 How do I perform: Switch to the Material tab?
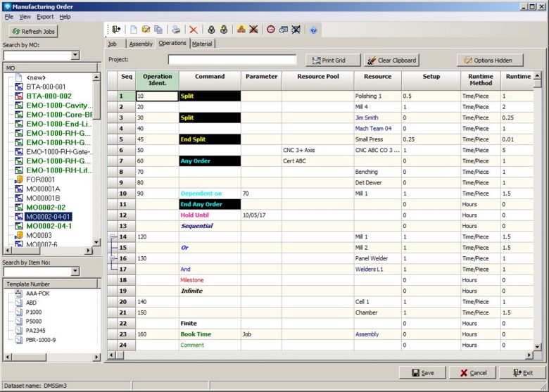click(x=202, y=44)
